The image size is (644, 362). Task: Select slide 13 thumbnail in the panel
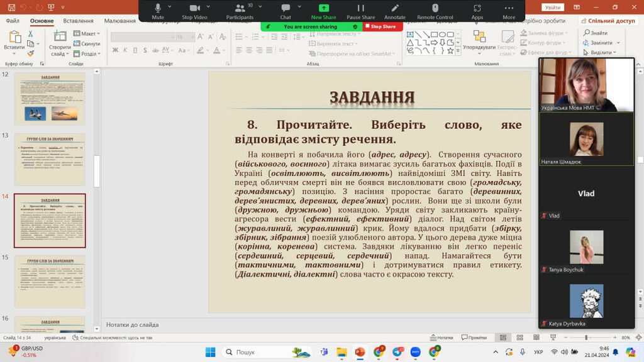click(50, 159)
